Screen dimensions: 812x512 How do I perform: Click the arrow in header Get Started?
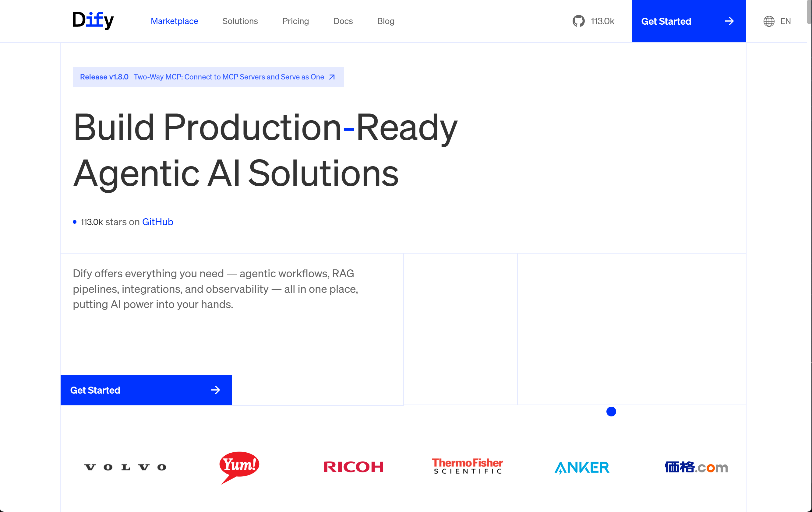click(729, 21)
